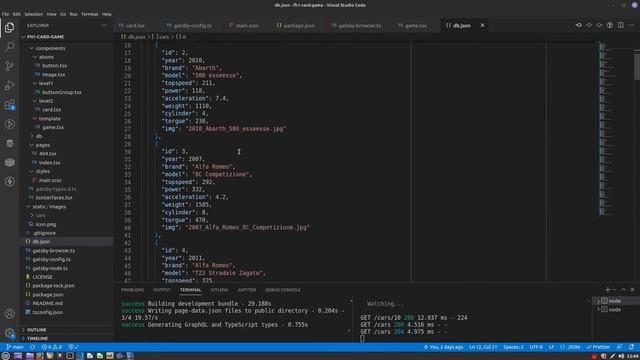This screenshot has height=360, width=640.
Task: Click Ln 12, Col 21 cursor position
Action: (x=483, y=347)
